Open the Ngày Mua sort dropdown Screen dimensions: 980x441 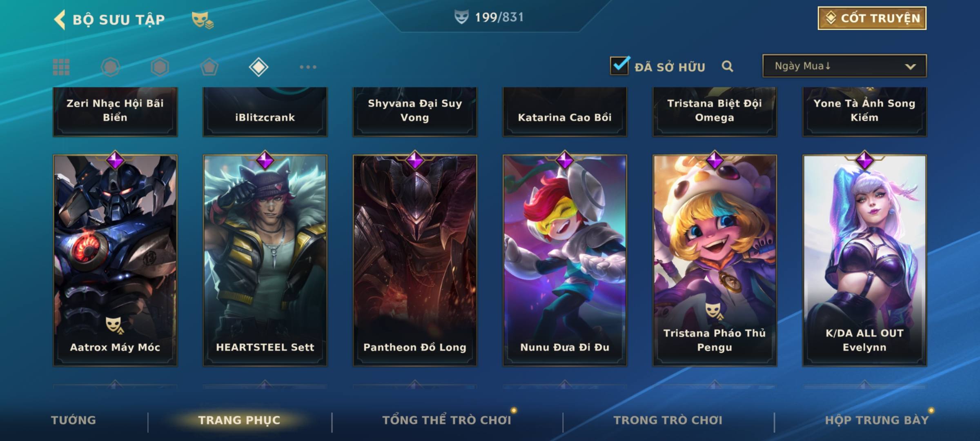pyautogui.click(x=844, y=66)
